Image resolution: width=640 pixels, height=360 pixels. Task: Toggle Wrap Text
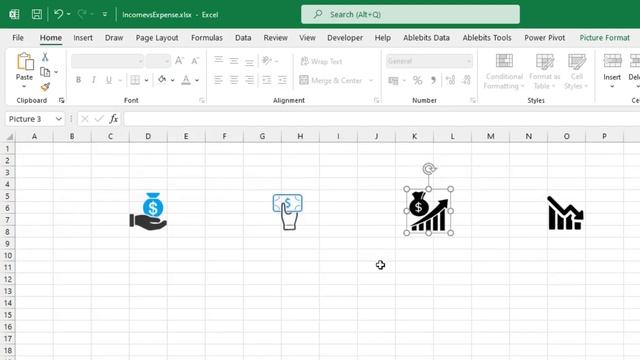click(x=322, y=61)
